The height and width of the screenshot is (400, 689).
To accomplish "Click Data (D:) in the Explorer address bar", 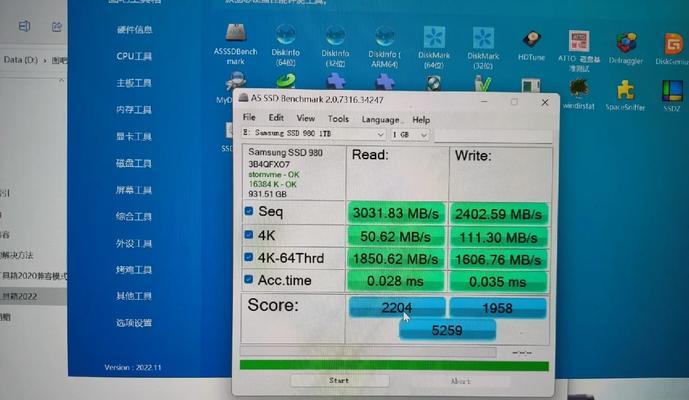I will pos(21,60).
